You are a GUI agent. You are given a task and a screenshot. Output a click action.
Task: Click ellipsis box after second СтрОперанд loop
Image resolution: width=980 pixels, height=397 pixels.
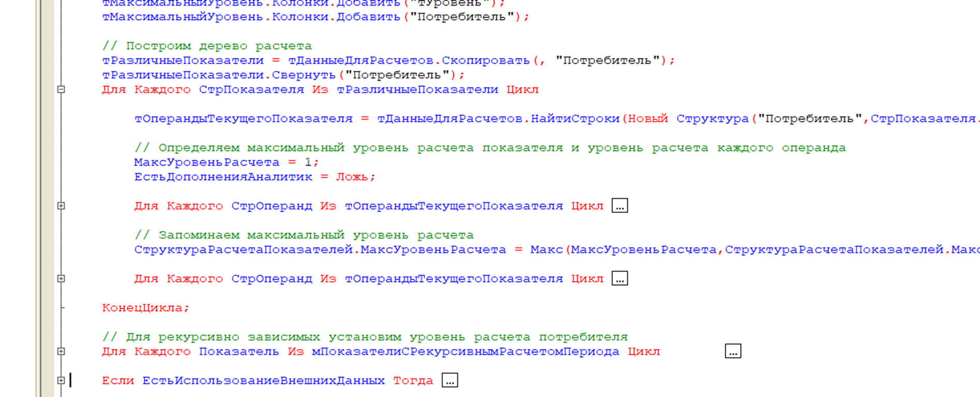[619, 278]
